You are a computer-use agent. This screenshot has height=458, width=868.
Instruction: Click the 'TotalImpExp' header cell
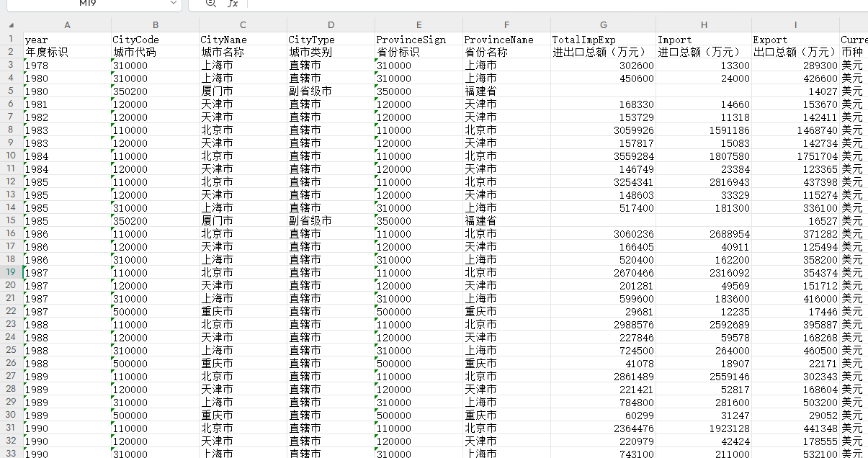point(603,40)
